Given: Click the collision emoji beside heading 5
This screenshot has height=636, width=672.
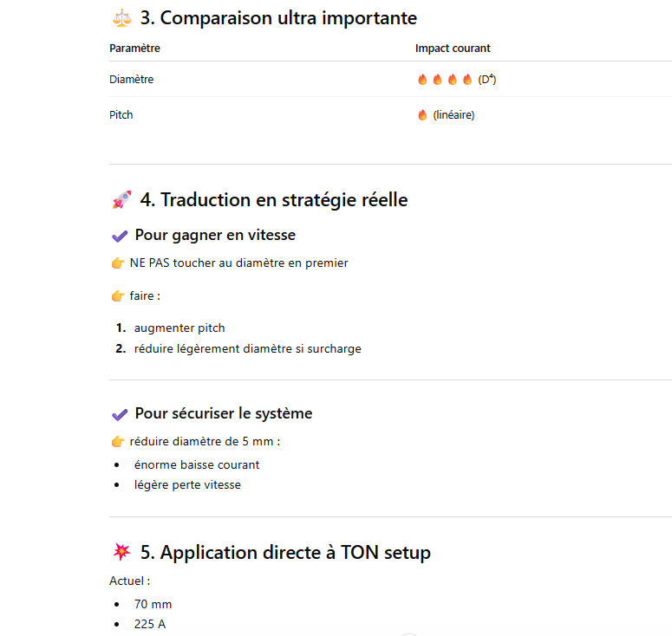Looking at the screenshot, I should (121, 553).
